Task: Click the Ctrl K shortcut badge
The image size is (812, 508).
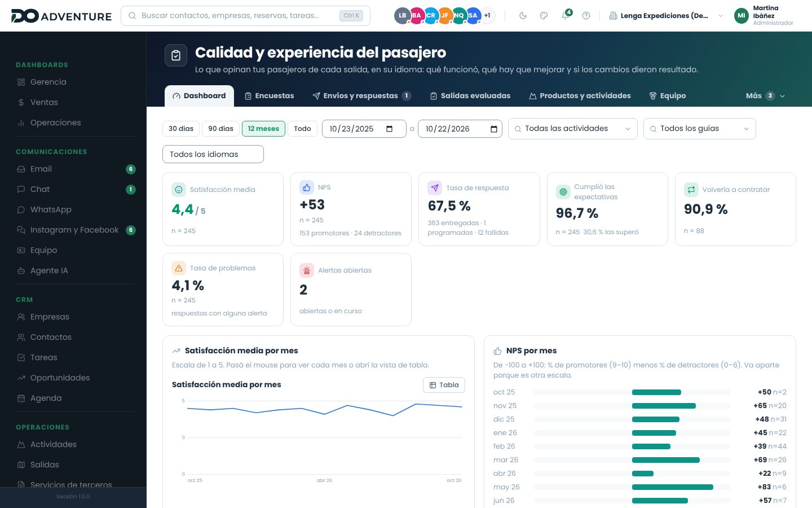Action: click(x=351, y=16)
